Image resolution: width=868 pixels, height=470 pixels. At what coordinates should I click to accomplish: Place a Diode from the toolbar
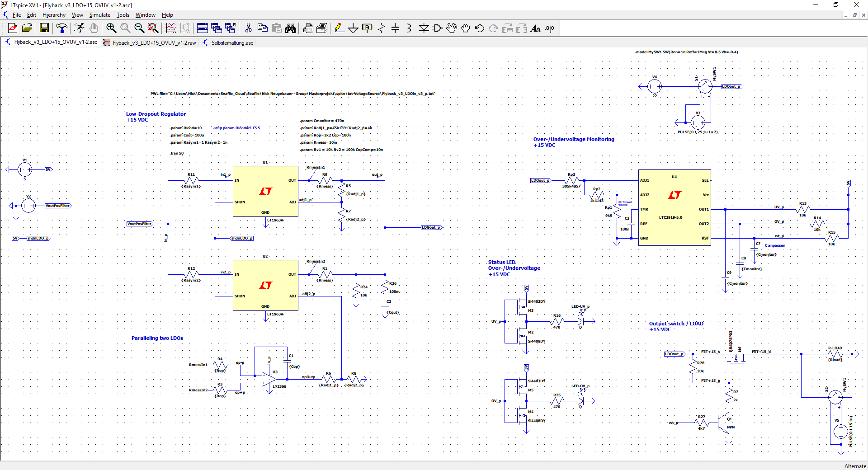424,28
